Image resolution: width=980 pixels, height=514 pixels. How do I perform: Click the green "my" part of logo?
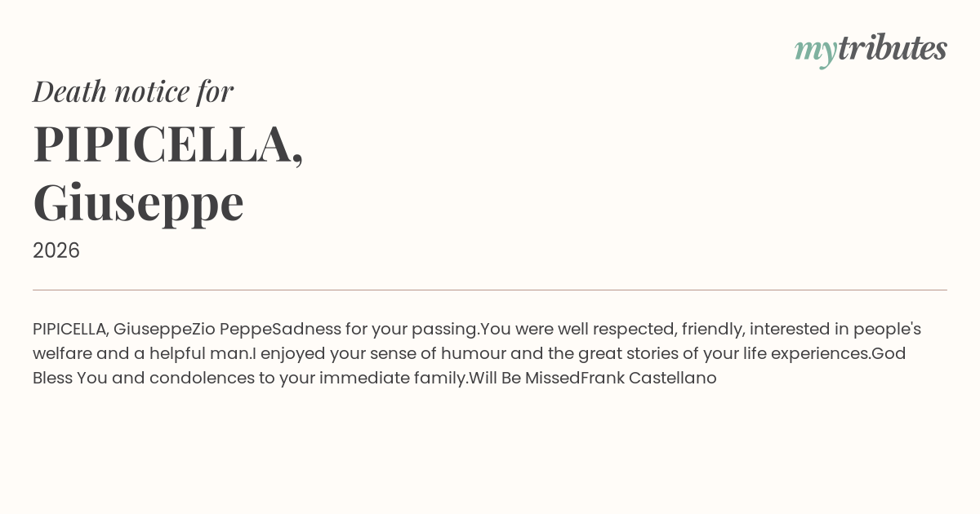(x=815, y=51)
